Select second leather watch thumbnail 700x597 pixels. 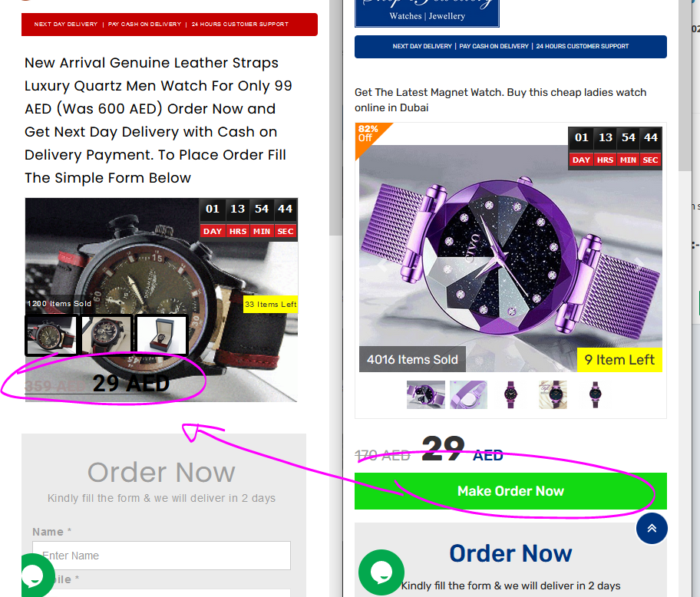pos(106,335)
